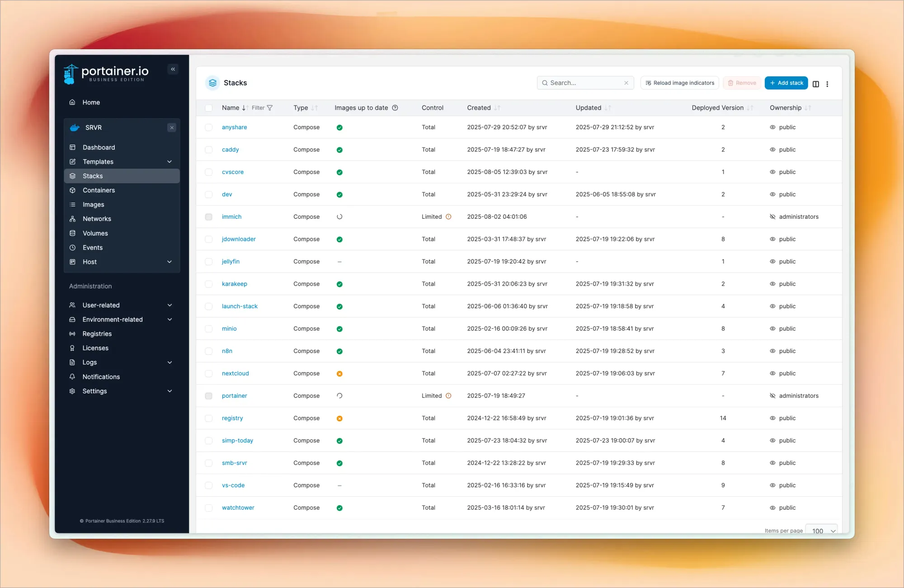Sort the table by the Type column
Viewport: 904px width, 588px height.
coord(314,108)
